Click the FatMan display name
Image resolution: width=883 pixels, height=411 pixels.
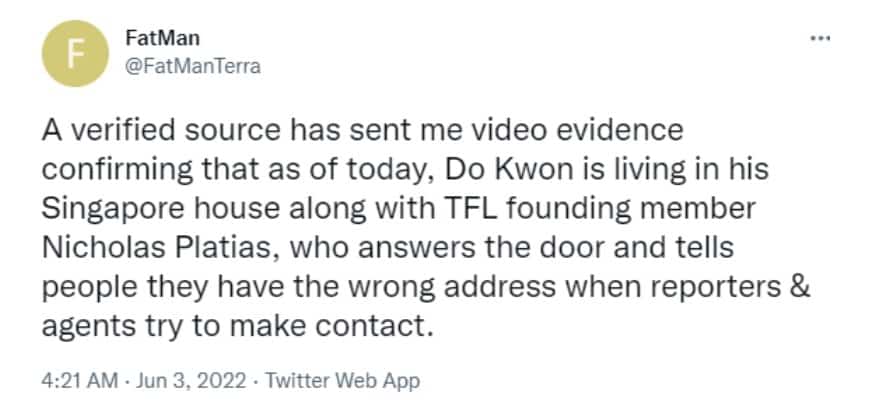pyautogui.click(x=163, y=39)
